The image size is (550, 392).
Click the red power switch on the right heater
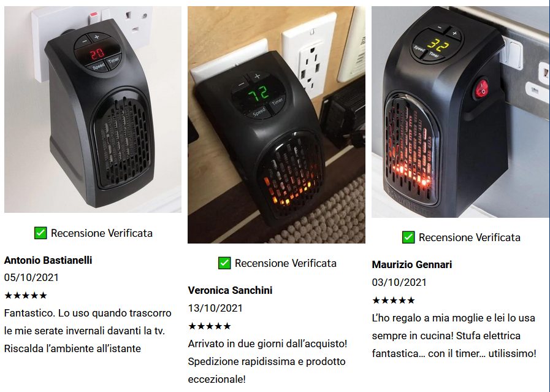[x=481, y=88]
